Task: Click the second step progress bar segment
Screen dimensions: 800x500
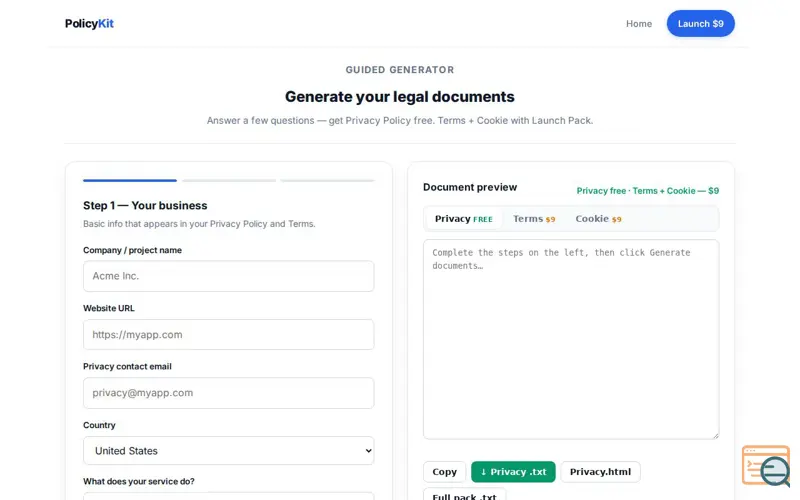Action: [x=229, y=181]
